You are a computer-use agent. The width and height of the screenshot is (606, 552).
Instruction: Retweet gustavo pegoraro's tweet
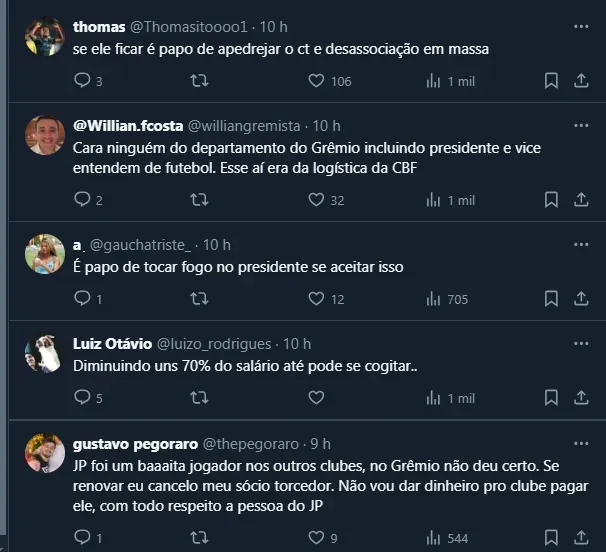199,538
